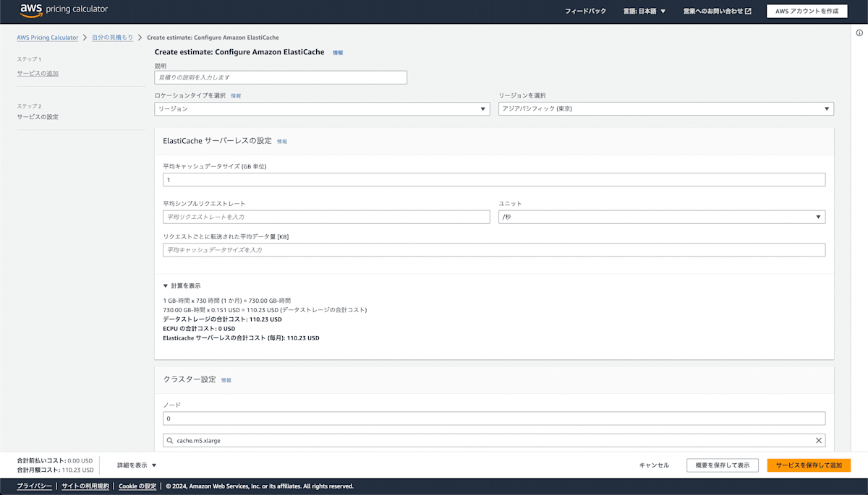Click the ノード count input field

494,418
